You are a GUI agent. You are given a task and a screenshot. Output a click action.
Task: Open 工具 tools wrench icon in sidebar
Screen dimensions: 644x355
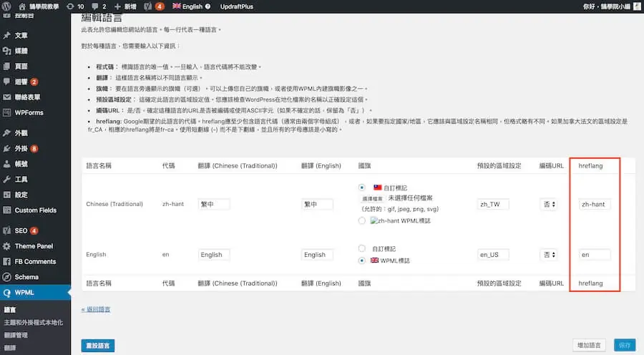point(6,179)
